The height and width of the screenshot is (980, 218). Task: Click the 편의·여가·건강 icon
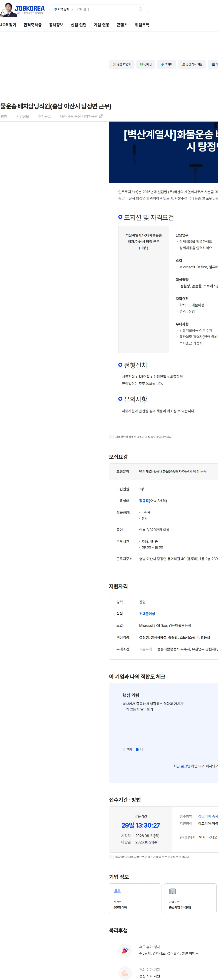(x=125, y=973)
